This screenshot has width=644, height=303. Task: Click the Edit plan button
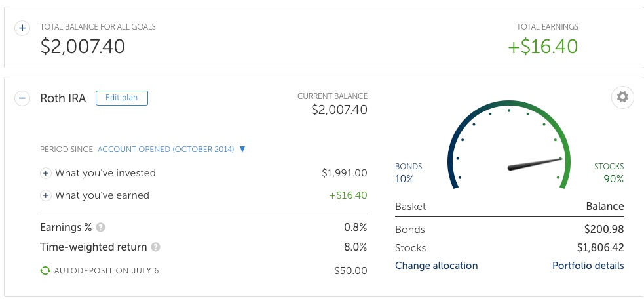click(x=122, y=98)
